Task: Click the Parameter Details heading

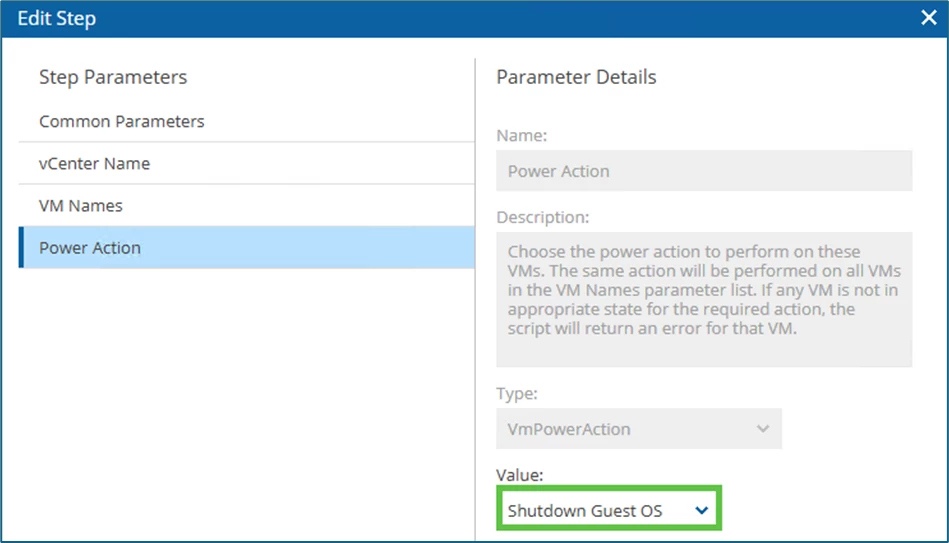Action: tap(576, 77)
